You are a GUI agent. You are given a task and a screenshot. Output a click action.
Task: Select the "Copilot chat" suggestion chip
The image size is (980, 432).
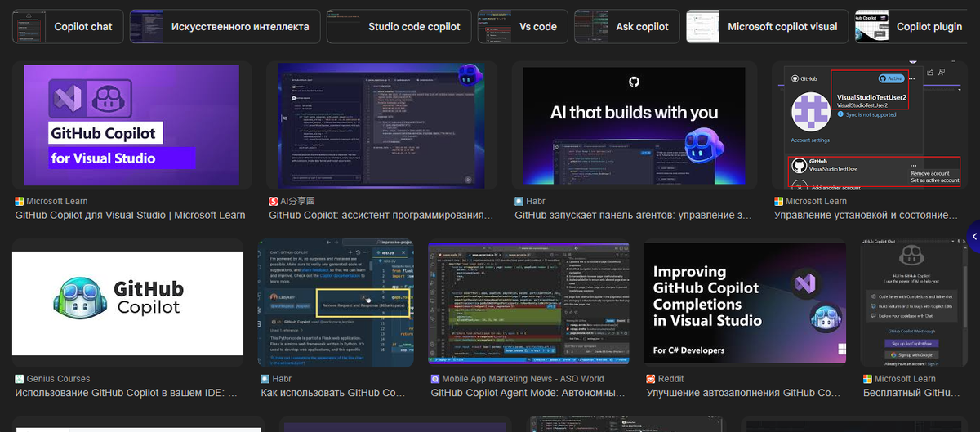pyautogui.click(x=68, y=26)
